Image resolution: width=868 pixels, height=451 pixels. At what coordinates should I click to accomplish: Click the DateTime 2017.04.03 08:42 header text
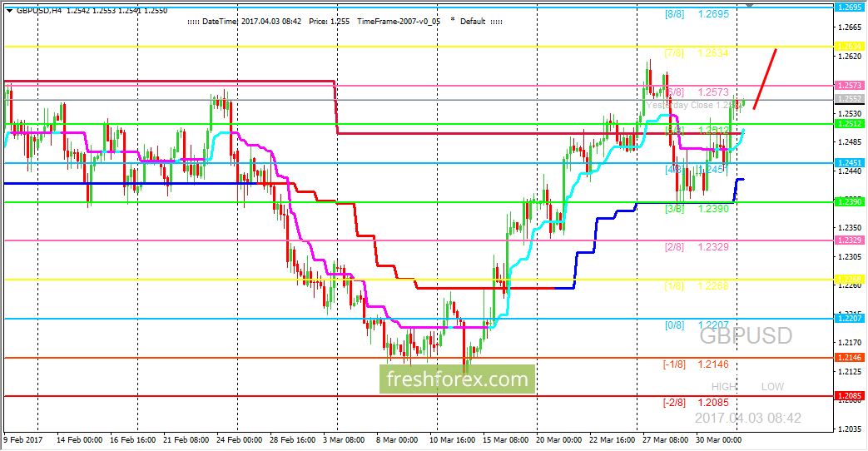pyautogui.click(x=252, y=21)
